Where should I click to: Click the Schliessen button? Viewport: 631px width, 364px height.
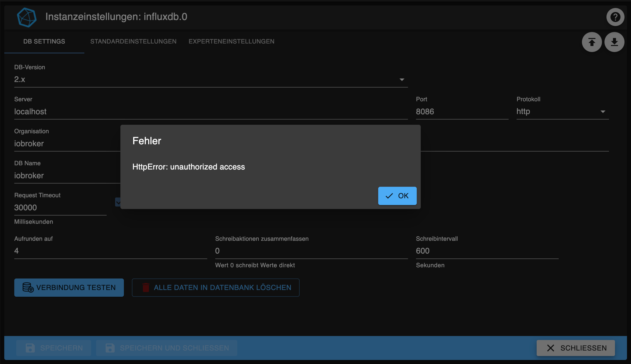pyautogui.click(x=576, y=348)
